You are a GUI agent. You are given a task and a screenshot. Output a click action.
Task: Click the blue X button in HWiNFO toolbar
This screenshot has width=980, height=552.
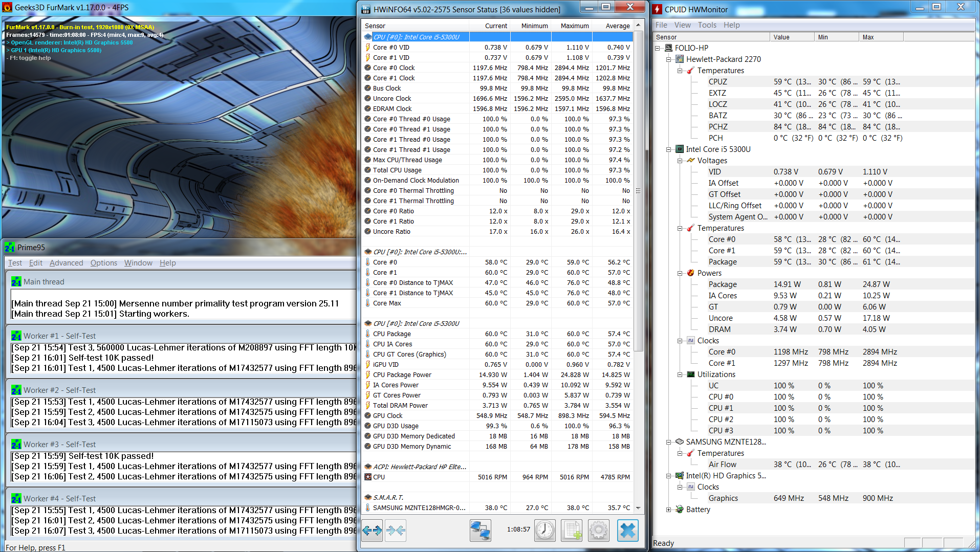coord(628,530)
